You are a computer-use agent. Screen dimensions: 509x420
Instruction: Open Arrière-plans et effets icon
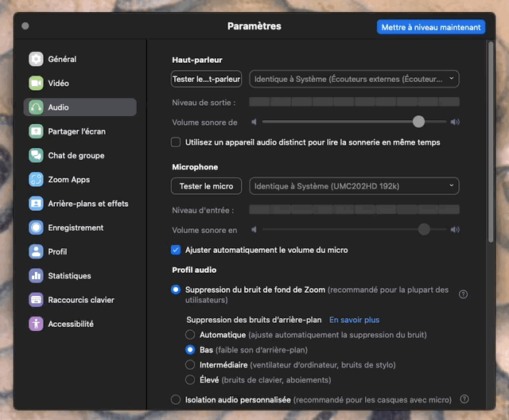(x=36, y=204)
